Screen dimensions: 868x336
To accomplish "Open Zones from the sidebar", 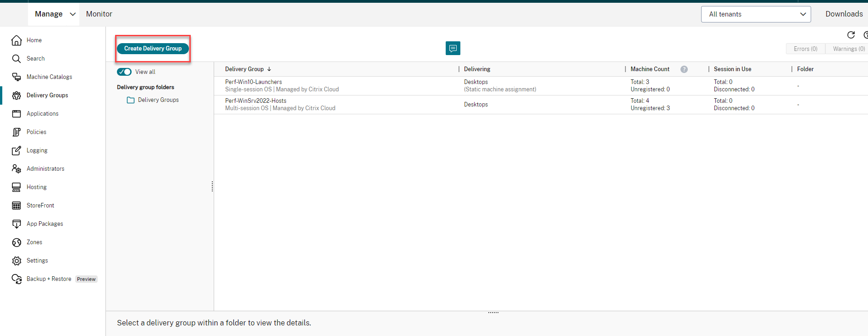I will click(x=34, y=242).
